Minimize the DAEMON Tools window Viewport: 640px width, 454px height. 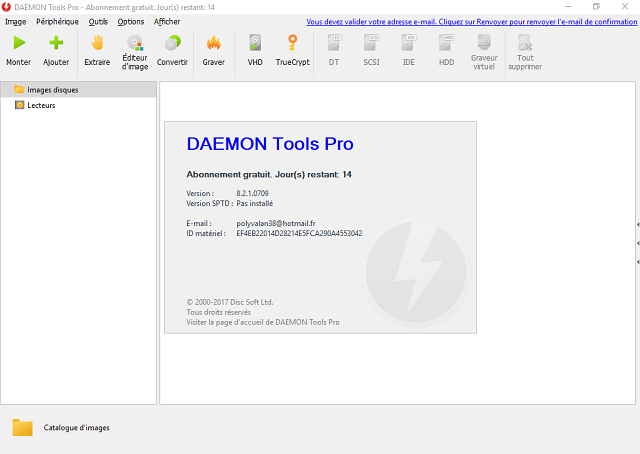pos(568,7)
